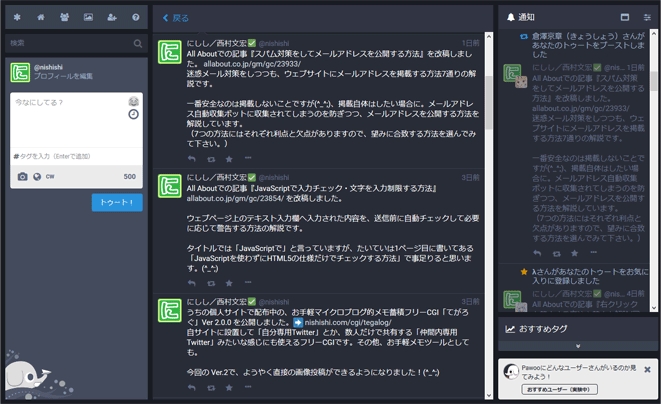This screenshot has height=404, width=661.
Task: Boost the てがろぐ post
Action: [211, 388]
